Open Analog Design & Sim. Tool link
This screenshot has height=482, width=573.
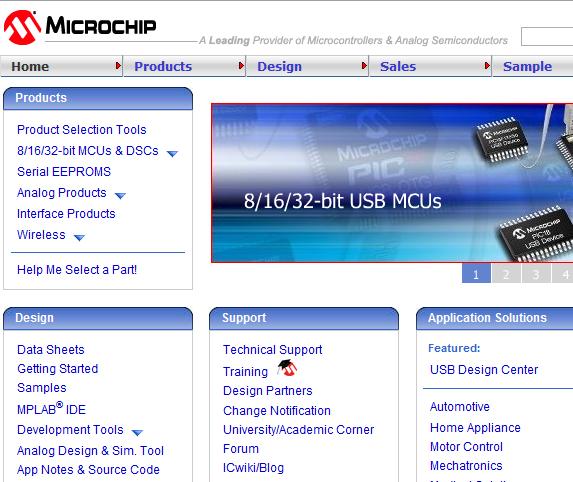[90, 451]
